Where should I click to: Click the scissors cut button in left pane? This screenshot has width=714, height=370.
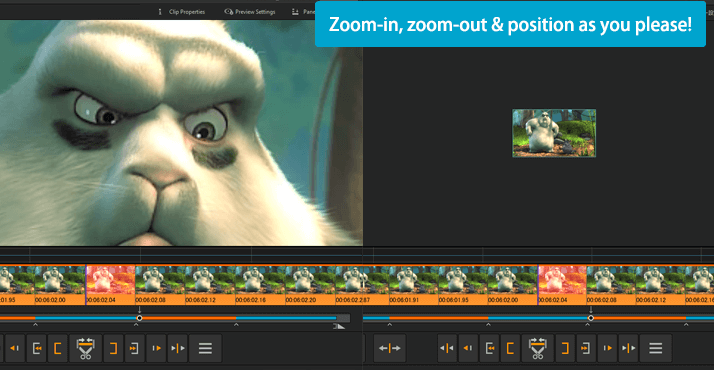(85, 348)
